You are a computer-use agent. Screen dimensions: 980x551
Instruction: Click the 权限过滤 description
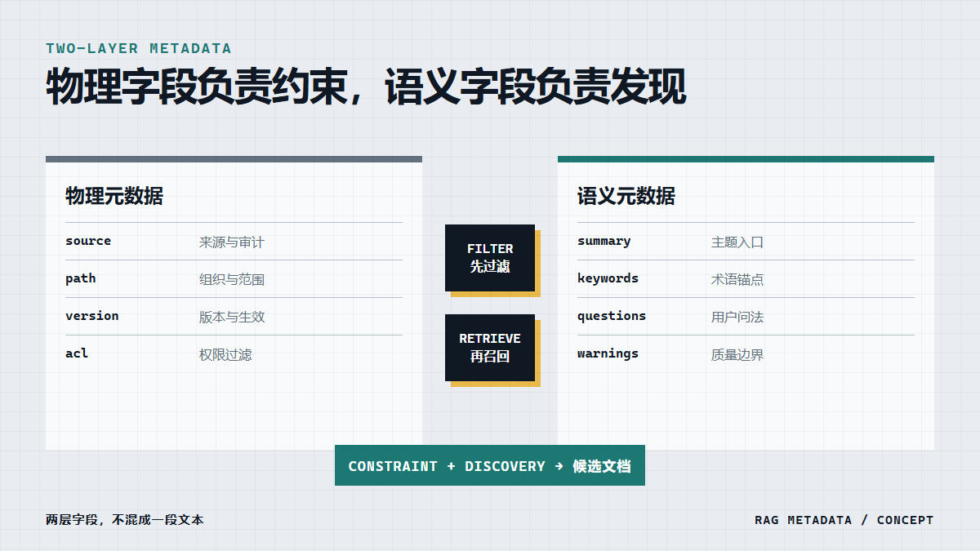pyautogui.click(x=225, y=355)
